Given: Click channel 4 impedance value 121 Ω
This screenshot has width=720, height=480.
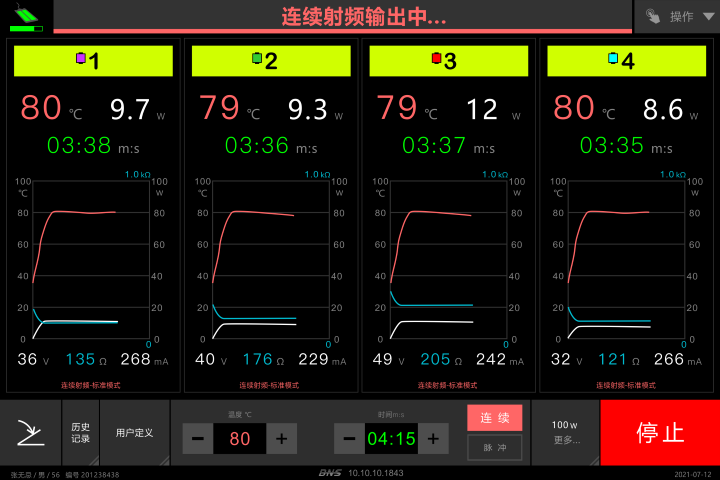Looking at the screenshot, I should pyautogui.click(x=619, y=359).
